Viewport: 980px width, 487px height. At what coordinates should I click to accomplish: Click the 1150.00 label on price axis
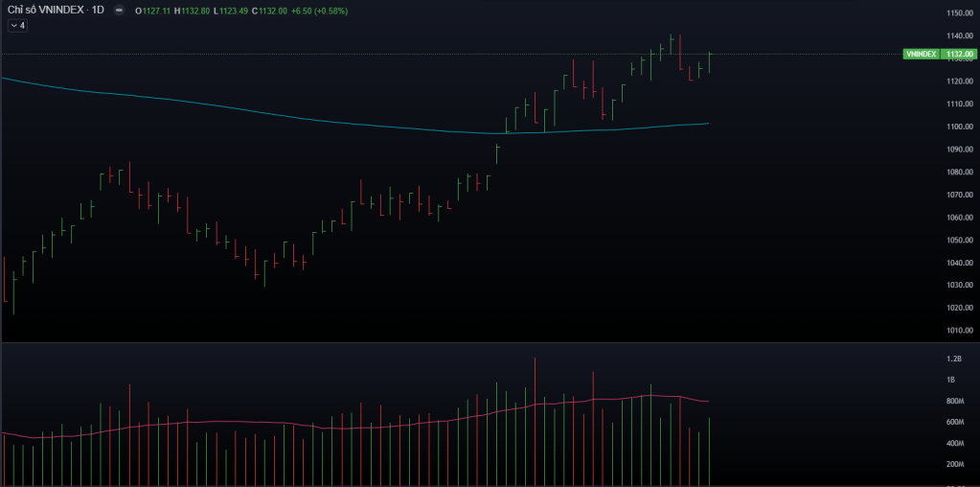pos(960,13)
